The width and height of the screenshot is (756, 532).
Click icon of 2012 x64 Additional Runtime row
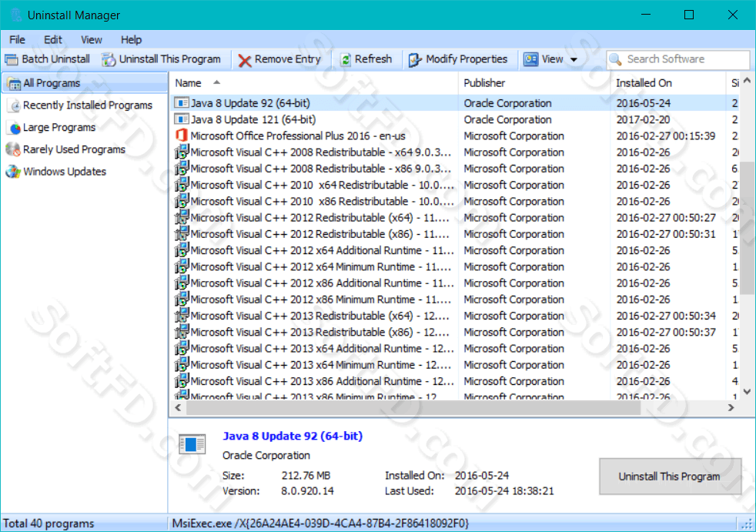coord(181,251)
